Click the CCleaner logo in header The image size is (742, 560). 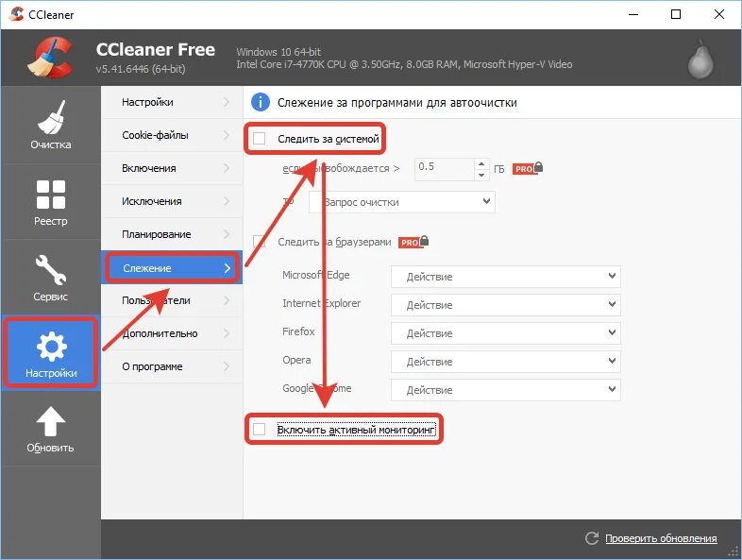[x=51, y=58]
